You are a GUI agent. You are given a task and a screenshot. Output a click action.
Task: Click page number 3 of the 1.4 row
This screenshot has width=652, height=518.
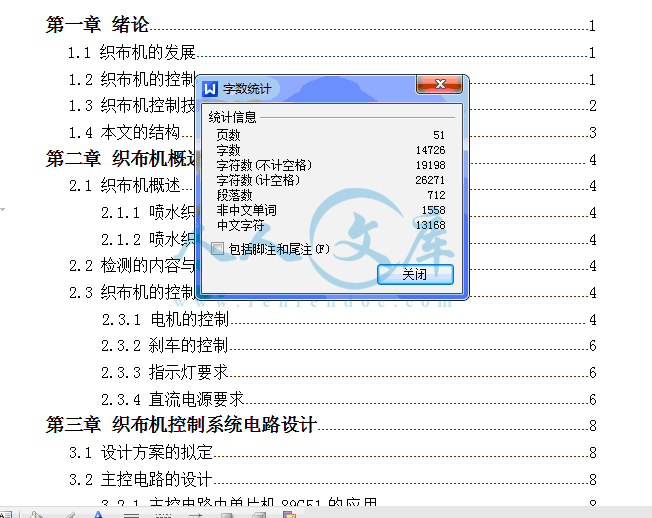(x=593, y=133)
